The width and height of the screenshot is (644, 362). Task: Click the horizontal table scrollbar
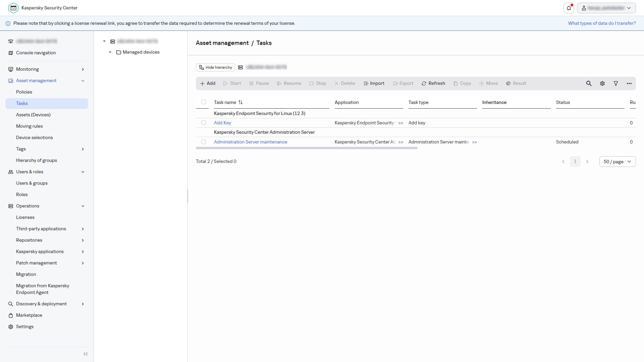point(307,148)
